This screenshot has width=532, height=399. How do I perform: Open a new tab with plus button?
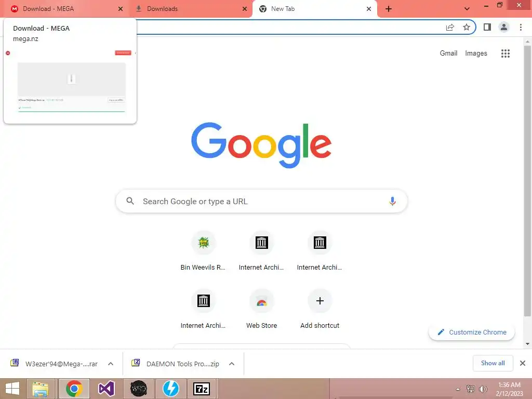pyautogui.click(x=389, y=9)
